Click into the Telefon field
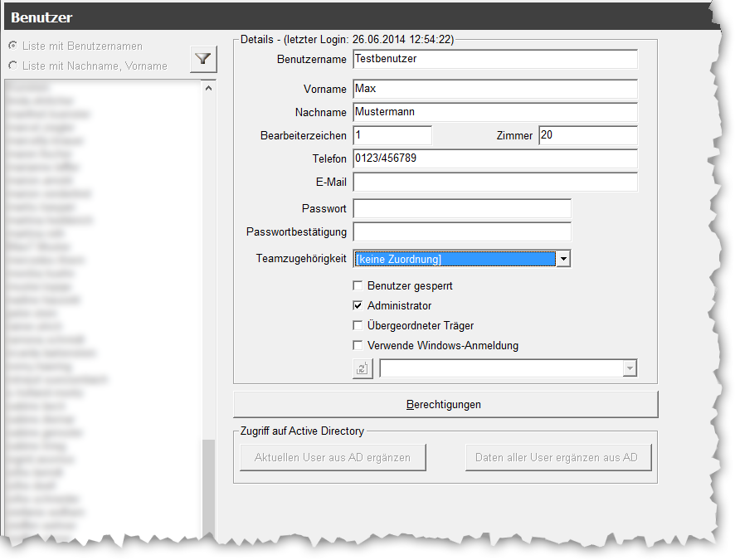 click(494, 159)
